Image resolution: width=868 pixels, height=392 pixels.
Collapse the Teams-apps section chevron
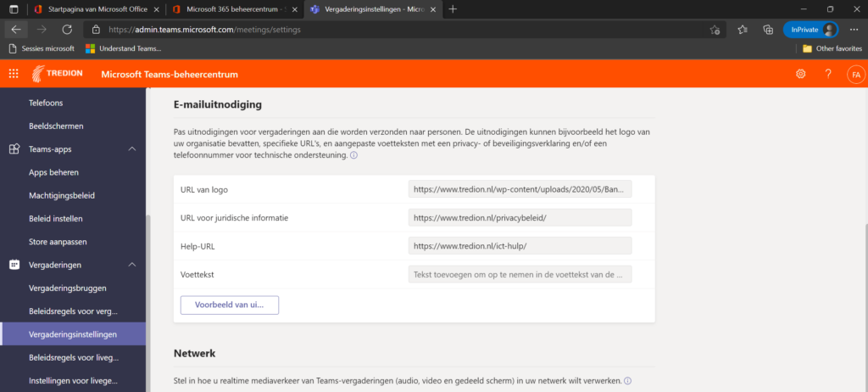132,149
